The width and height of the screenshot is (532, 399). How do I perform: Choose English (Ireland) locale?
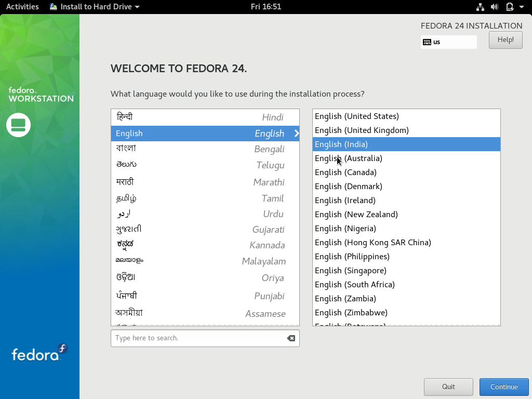point(406,201)
